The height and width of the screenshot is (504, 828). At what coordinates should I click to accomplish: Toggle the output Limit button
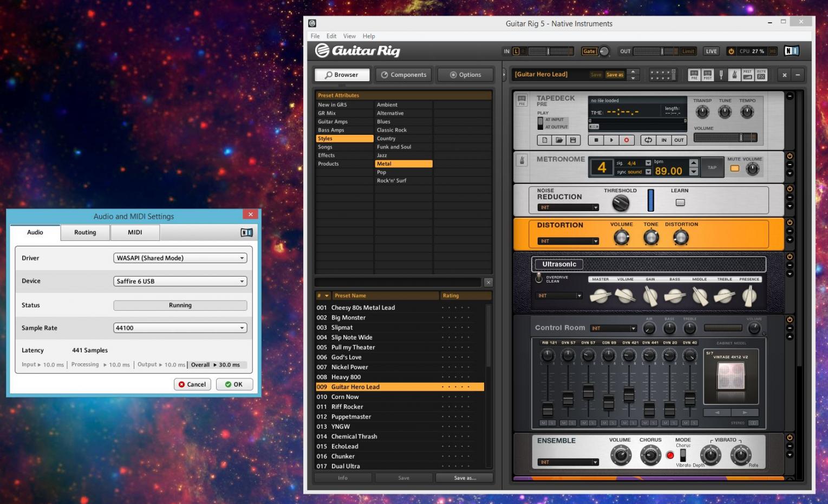pyautogui.click(x=688, y=51)
